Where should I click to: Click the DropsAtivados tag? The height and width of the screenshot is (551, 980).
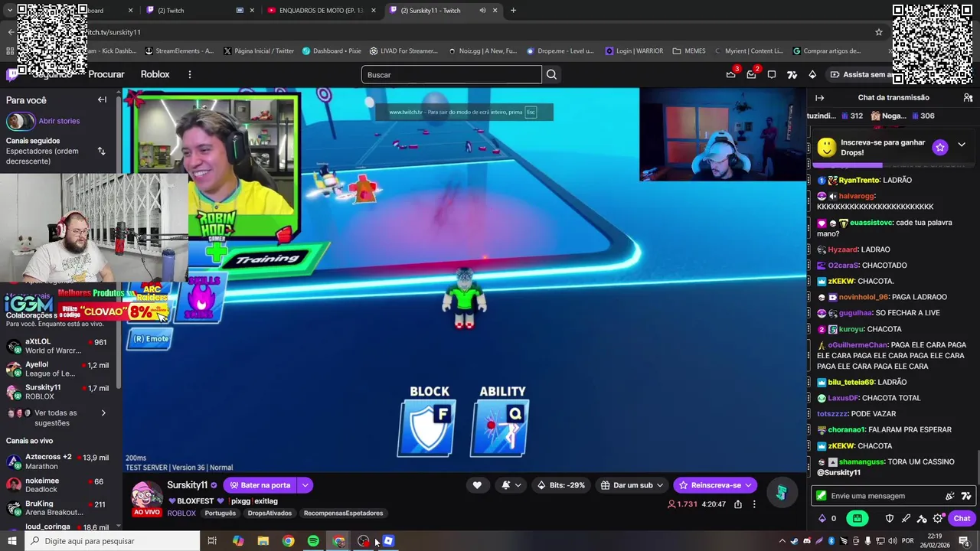(269, 514)
